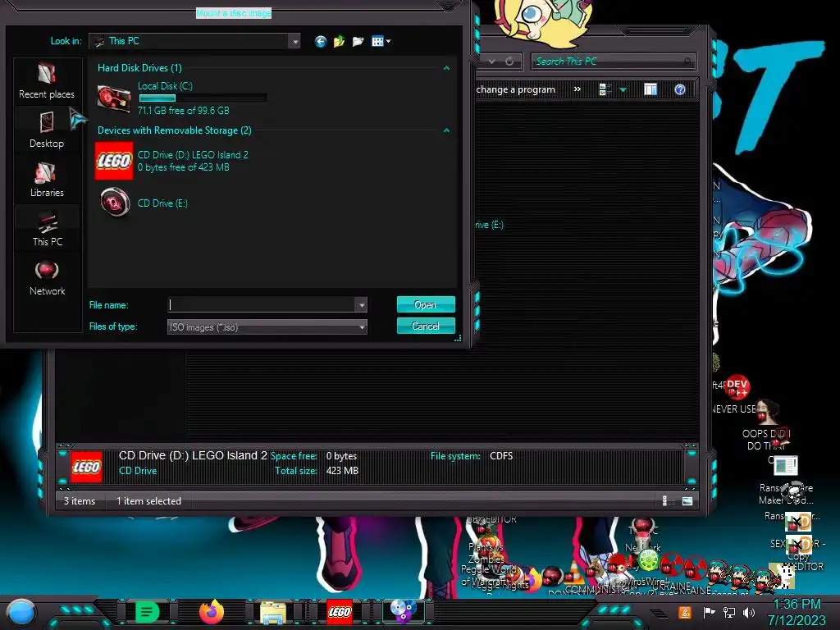
Task: Select Libraries in the places bar
Action: [47, 179]
